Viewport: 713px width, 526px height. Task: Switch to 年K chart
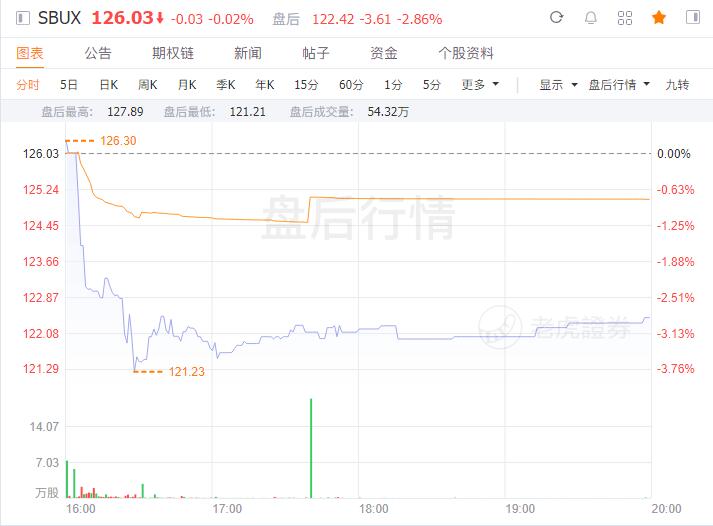[x=265, y=85]
